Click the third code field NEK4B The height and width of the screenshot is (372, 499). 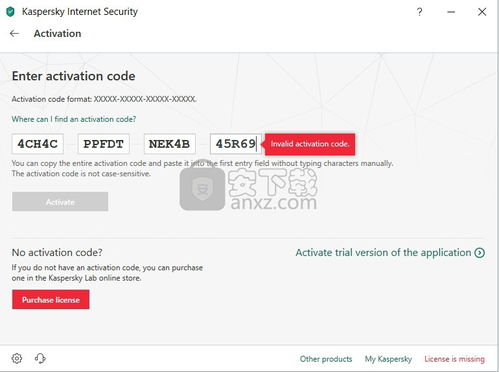point(170,144)
